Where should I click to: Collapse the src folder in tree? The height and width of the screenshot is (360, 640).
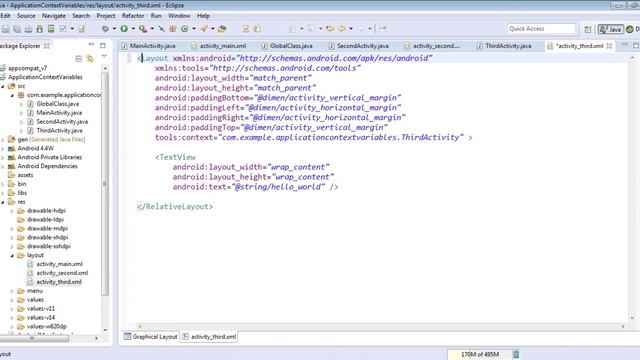pos(3,86)
